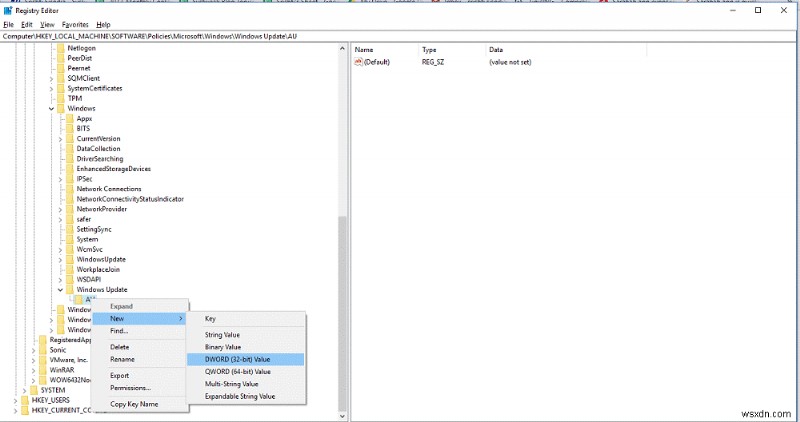Click the (Default) string value icon
The width and height of the screenshot is (800, 422).
(x=358, y=62)
